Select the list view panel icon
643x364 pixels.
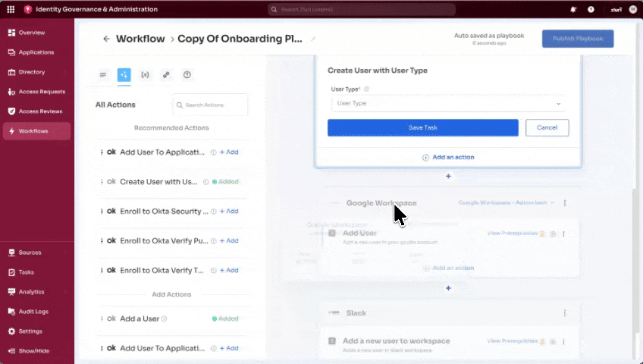(103, 74)
